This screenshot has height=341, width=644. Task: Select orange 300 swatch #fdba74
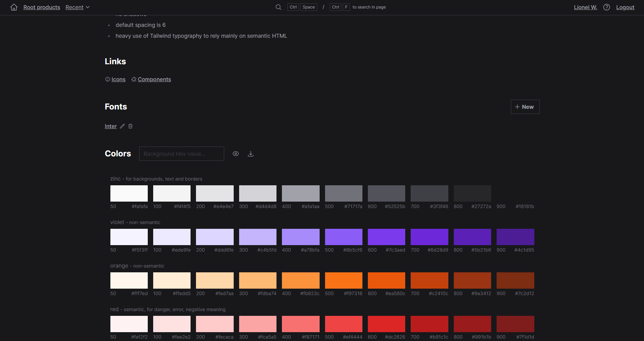258,280
